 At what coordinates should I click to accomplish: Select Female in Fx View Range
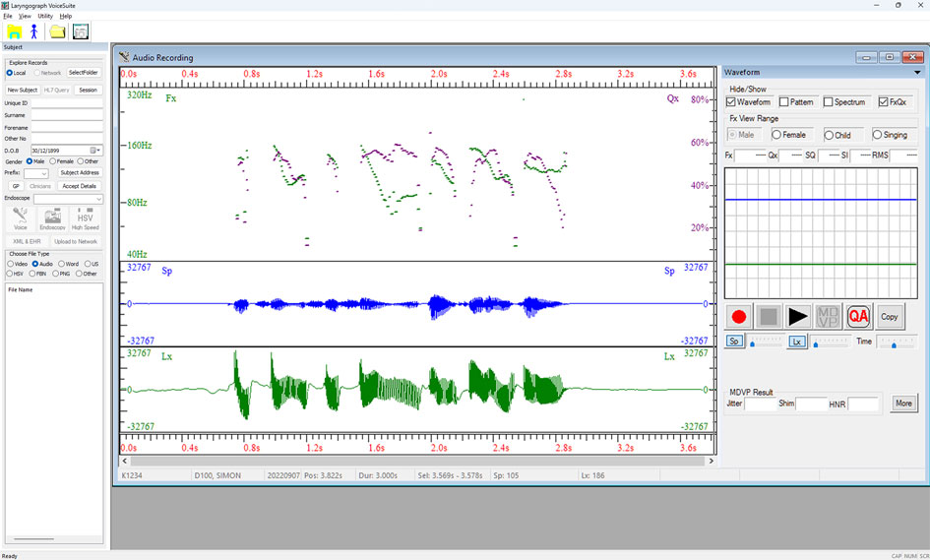(x=775, y=135)
